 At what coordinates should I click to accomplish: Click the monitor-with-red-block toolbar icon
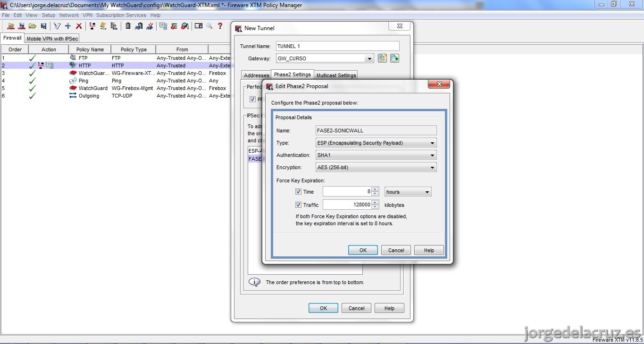174,26
